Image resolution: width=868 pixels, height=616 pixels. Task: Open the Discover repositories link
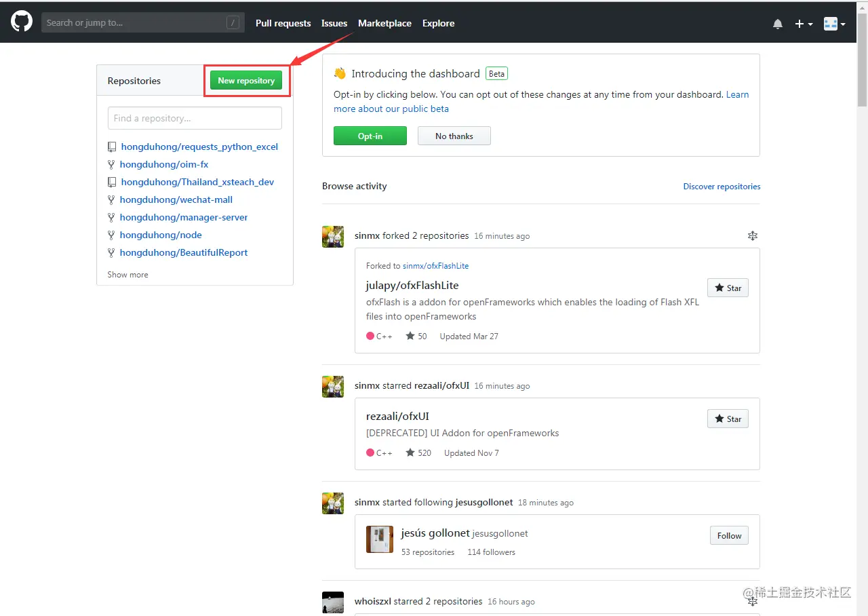(x=722, y=187)
